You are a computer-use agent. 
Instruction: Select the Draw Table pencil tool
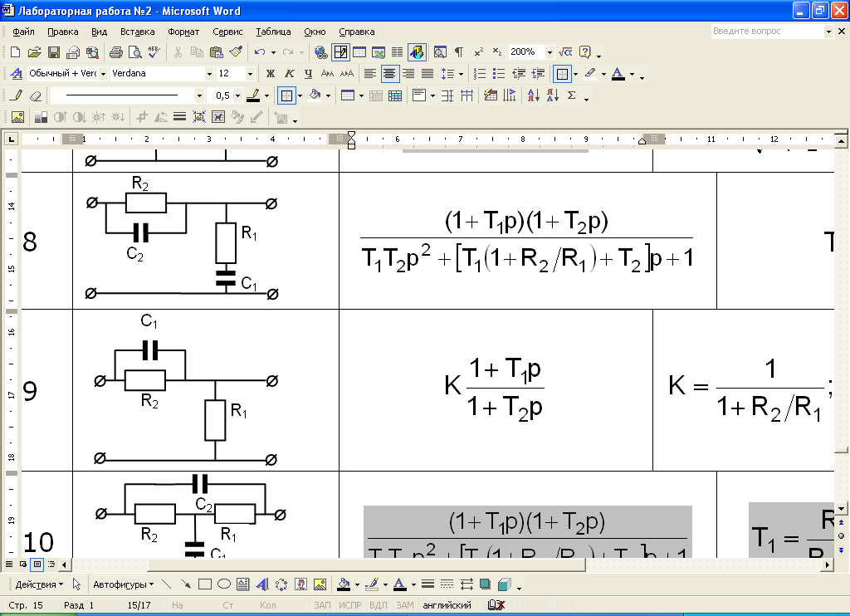(17, 96)
